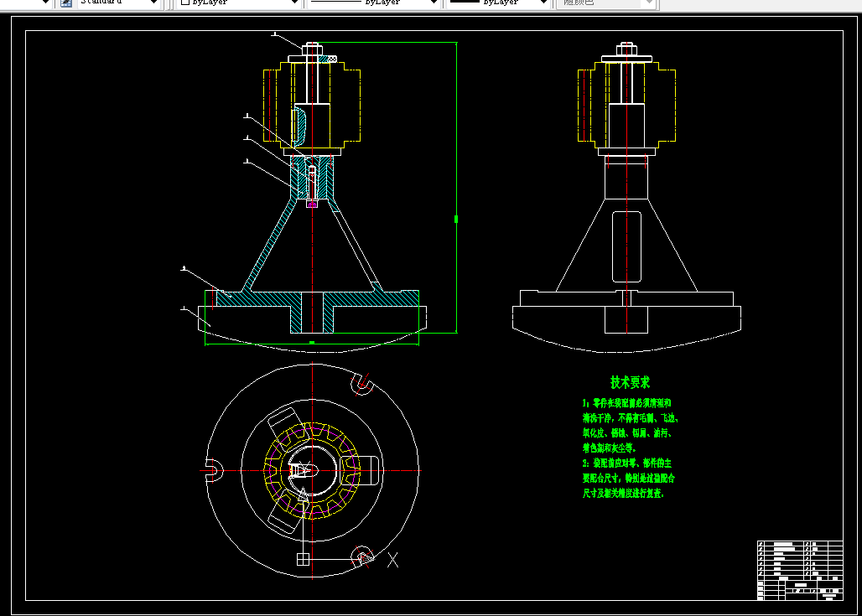
Task: Open the ByLayer lineweight dropdown
Action: [497, 3]
